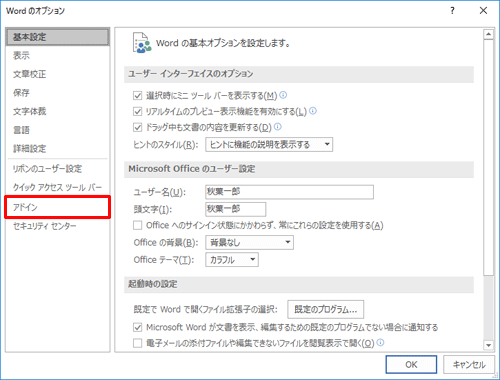Select 文章校正 category in sidebar
500x380 pixels.
(x=58, y=74)
